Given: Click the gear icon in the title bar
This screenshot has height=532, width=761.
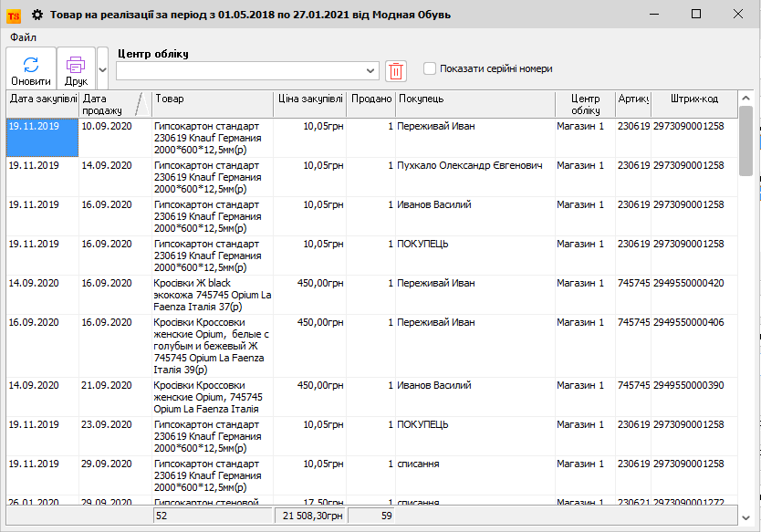Looking at the screenshot, I should point(37,15).
